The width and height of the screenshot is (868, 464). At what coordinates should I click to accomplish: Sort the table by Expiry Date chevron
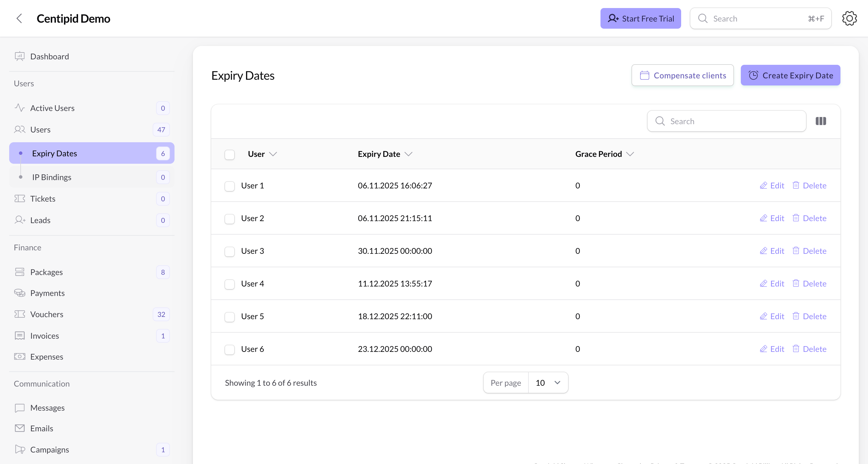(x=409, y=154)
